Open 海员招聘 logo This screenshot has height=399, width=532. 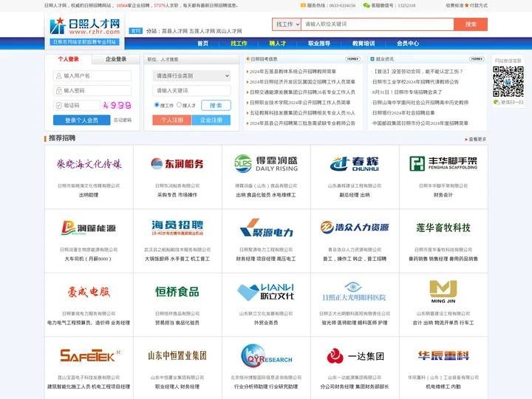pyautogui.click(x=177, y=228)
